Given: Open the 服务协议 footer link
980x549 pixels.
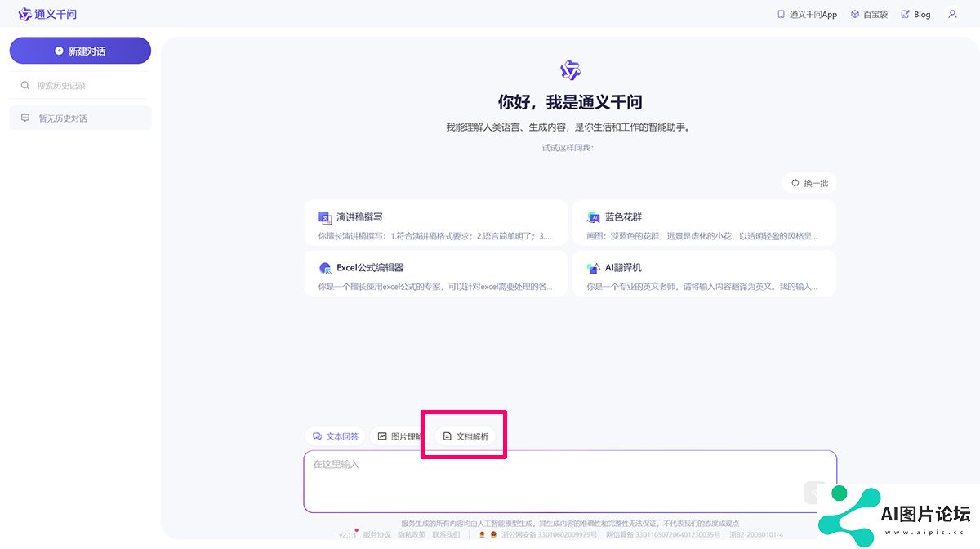Looking at the screenshot, I should pos(376,535).
